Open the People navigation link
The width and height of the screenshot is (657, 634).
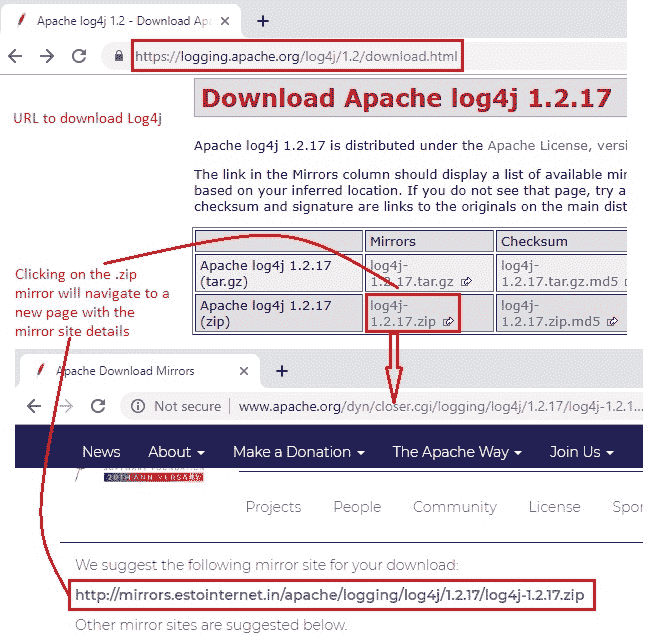click(x=357, y=507)
